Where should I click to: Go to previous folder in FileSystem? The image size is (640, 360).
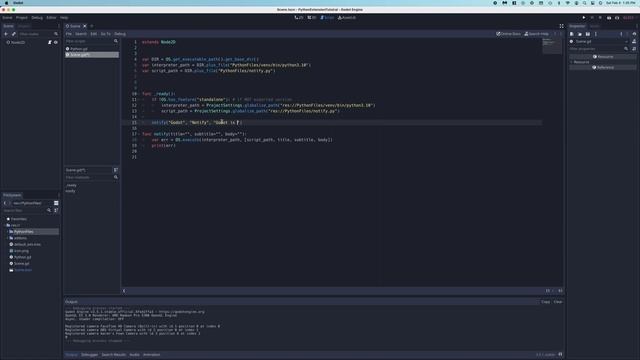click(x=5, y=203)
